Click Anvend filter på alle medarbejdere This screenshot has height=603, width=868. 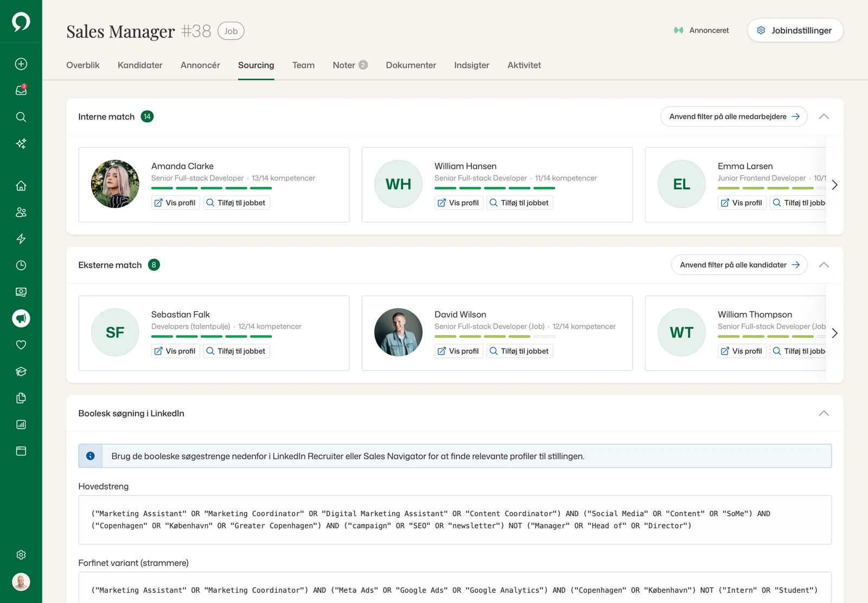(x=734, y=117)
